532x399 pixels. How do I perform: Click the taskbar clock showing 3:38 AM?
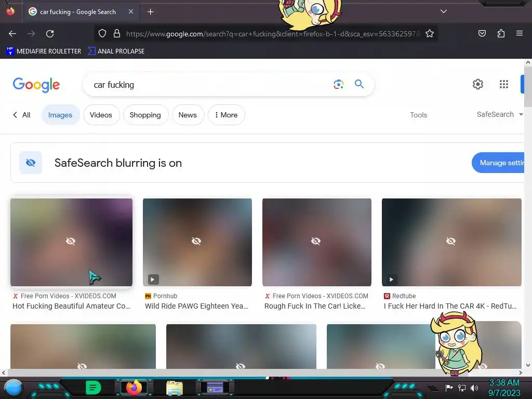pyautogui.click(x=504, y=388)
